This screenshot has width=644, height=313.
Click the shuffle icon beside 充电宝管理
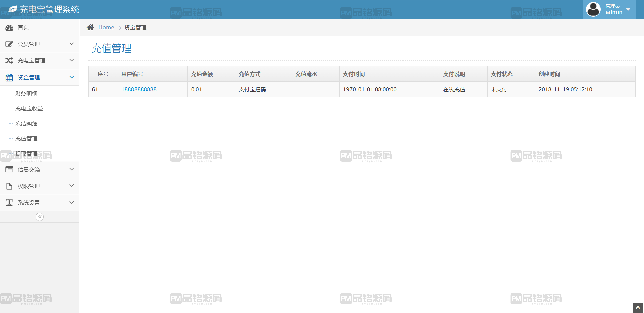(x=9, y=60)
